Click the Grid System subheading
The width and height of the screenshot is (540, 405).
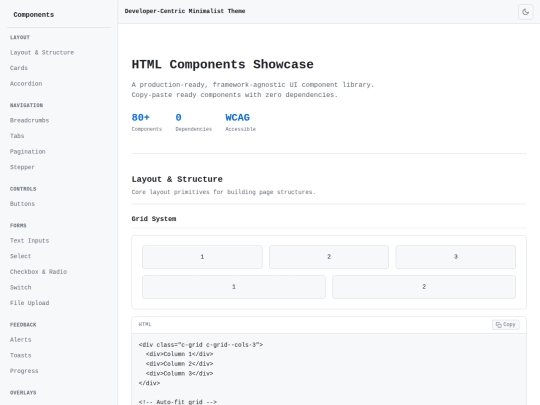pyautogui.click(x=154, y=219)
